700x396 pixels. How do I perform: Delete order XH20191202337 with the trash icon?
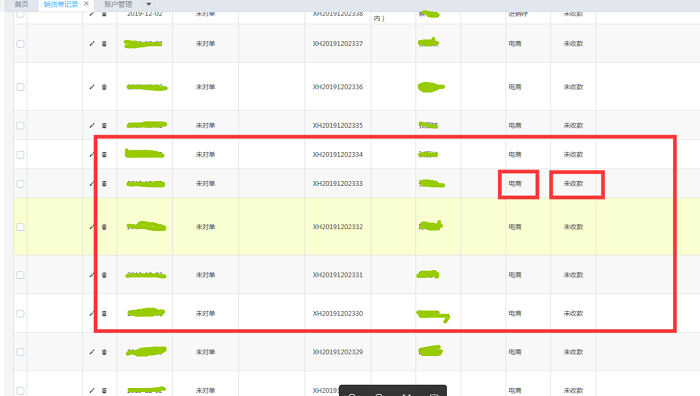point(104,44)
